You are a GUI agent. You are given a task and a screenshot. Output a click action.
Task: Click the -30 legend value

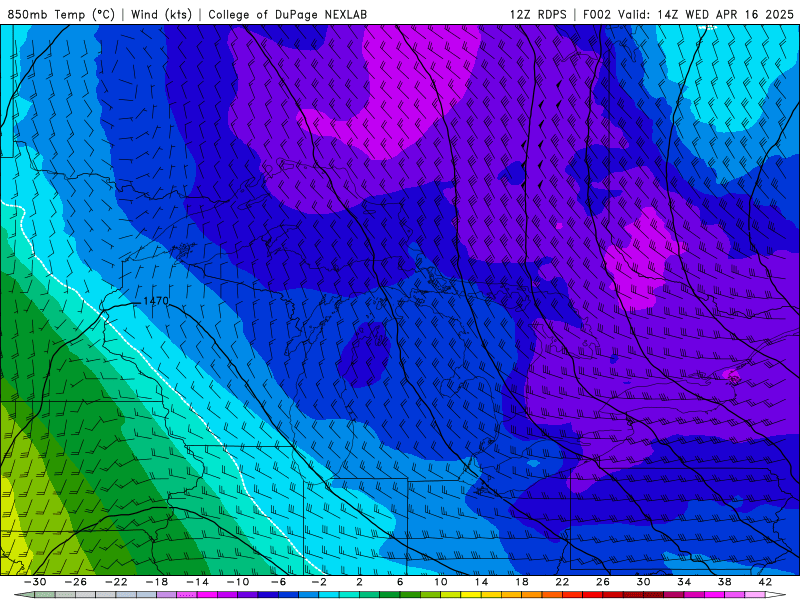coord(35,582)
